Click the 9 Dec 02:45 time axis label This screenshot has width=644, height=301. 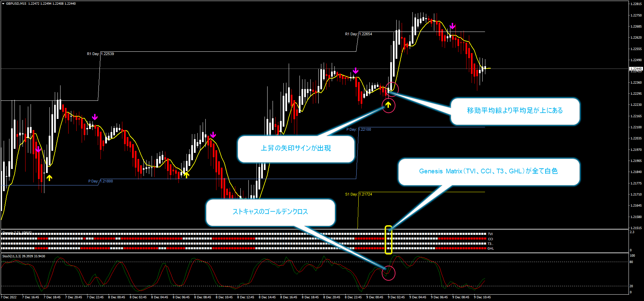click(396, 297)
